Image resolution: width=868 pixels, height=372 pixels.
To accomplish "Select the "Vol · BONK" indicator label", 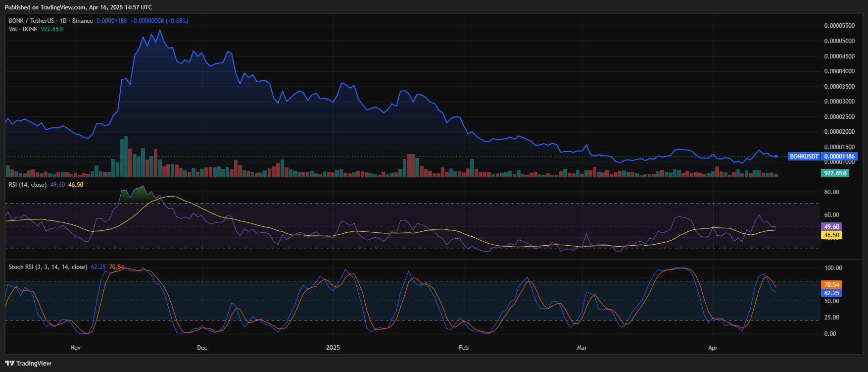I will coord(23,29).
